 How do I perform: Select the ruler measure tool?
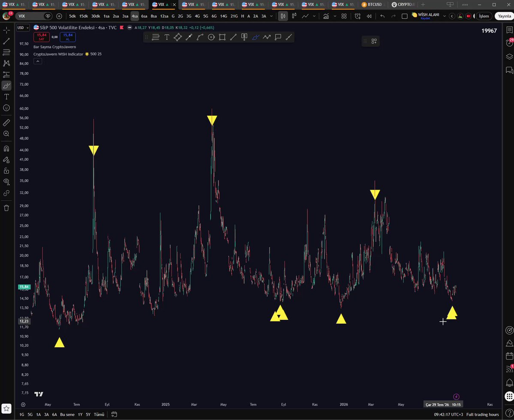click(6, 123)
